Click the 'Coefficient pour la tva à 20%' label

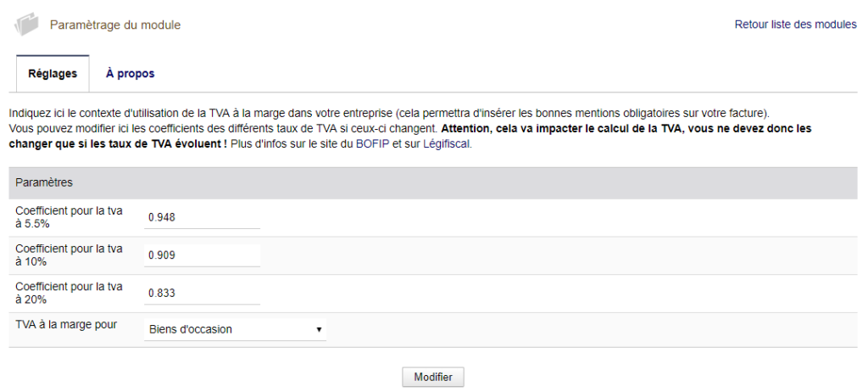coord(70,293)
